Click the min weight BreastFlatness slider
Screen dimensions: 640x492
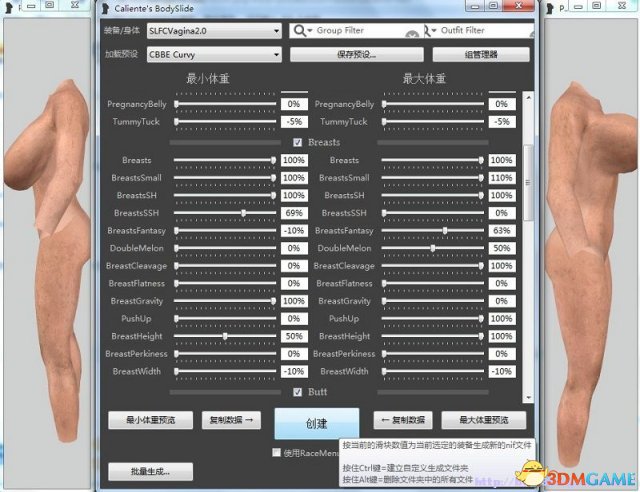click(225, 283)
